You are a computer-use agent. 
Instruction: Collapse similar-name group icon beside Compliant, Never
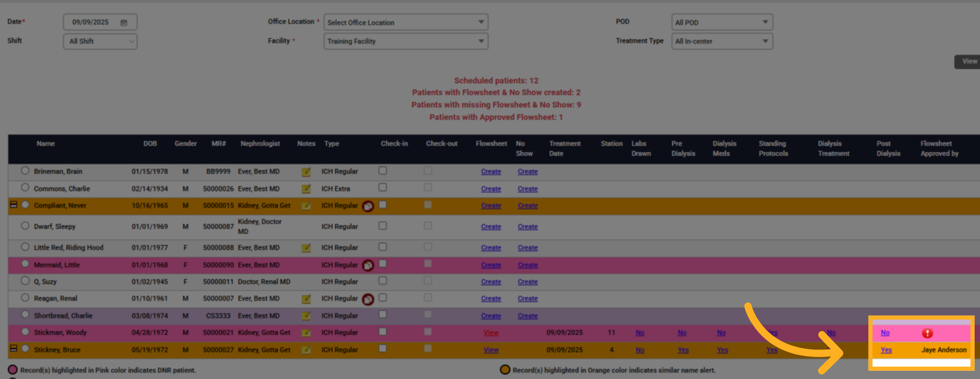point(13,204)
